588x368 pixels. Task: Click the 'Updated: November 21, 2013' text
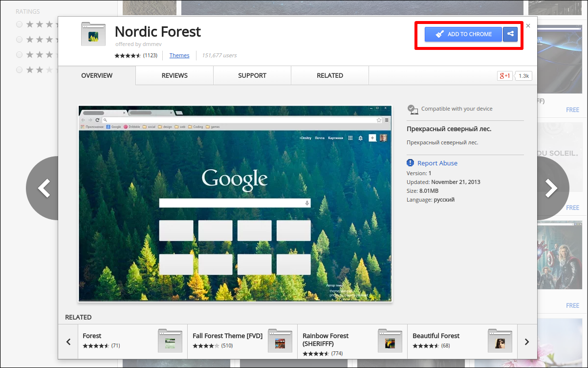443,182
